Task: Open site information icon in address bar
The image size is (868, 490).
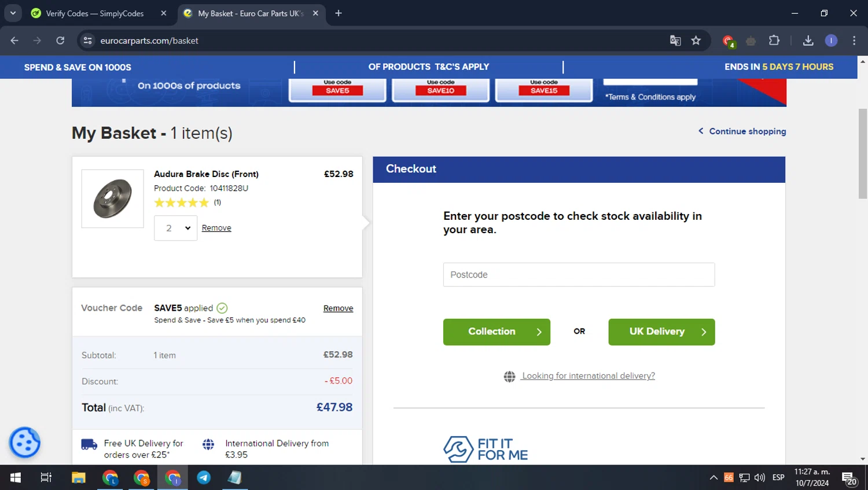Action: (88, 40)
